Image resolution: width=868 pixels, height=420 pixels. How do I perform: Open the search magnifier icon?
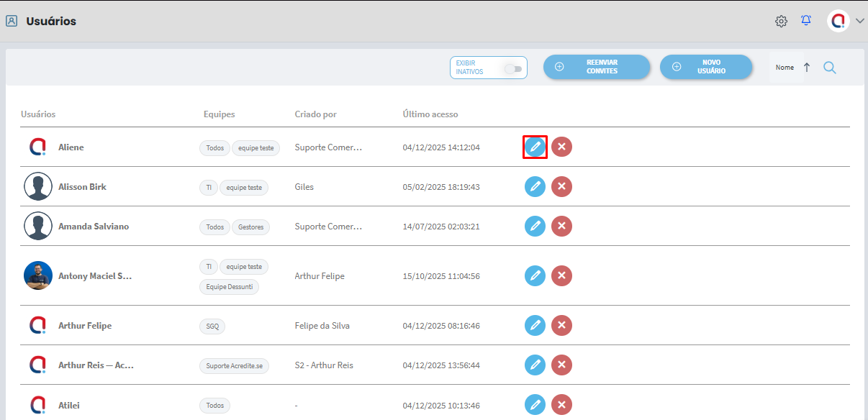(830, 68)
